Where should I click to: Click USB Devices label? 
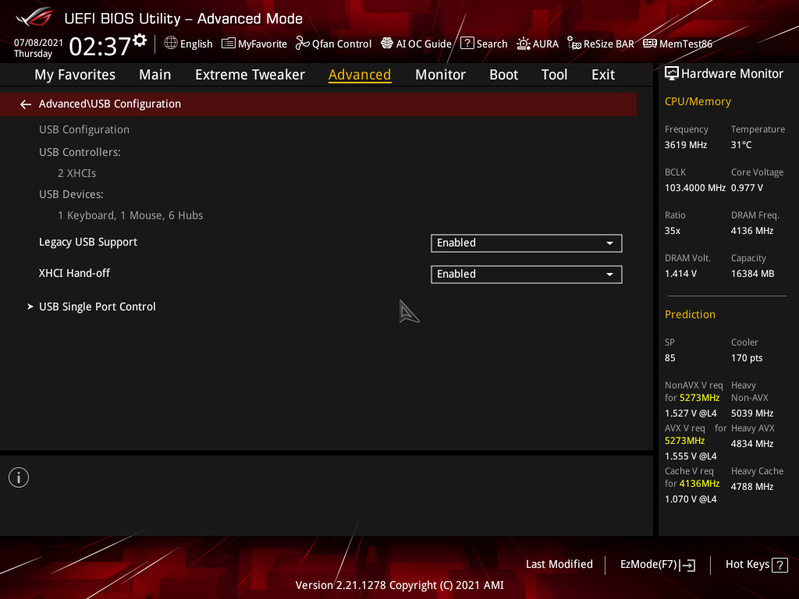71,195
